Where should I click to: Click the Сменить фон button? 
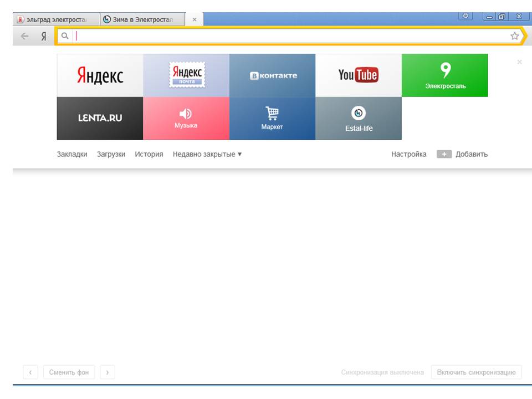[69, 372]
